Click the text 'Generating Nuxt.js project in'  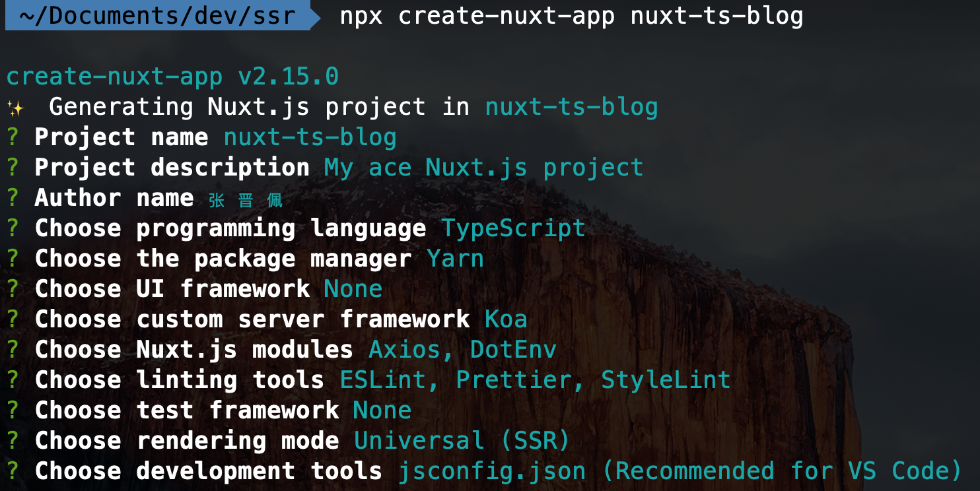tap(259, 107)
